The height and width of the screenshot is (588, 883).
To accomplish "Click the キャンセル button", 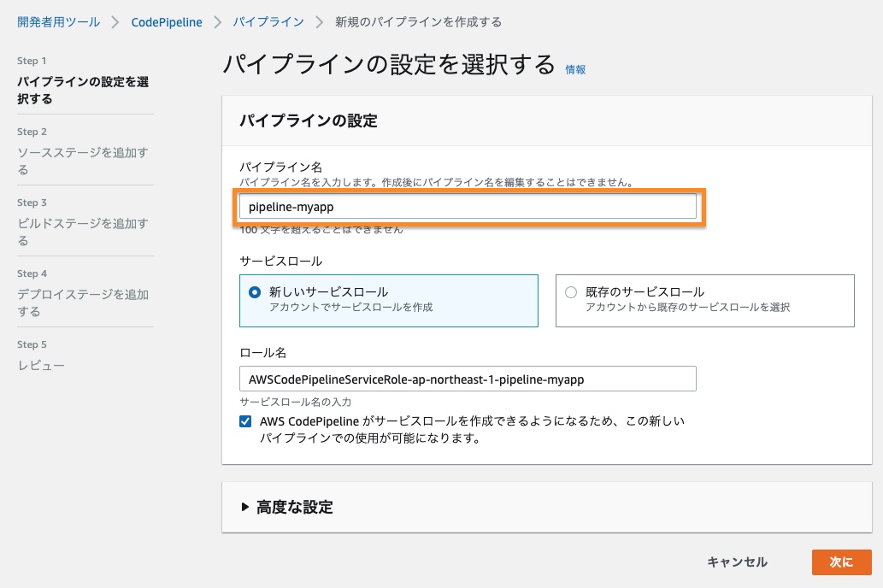I will [737, 562].
